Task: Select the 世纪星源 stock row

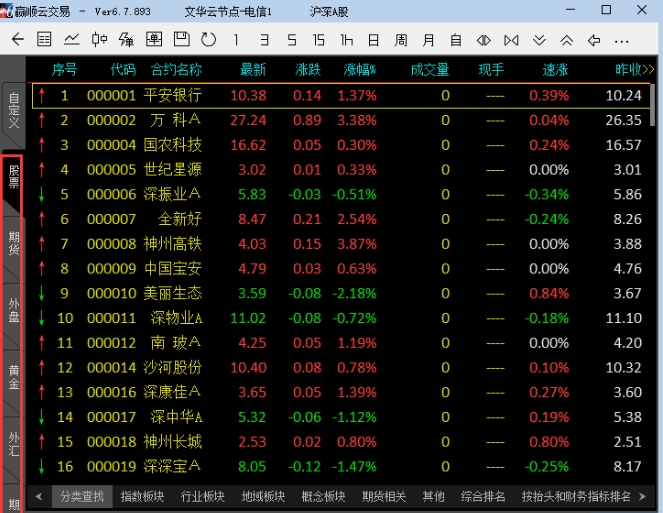Action: [x=342, y=170]
